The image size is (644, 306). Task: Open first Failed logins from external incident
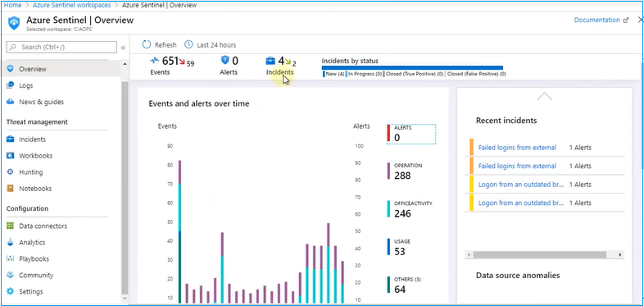point(517,147)
